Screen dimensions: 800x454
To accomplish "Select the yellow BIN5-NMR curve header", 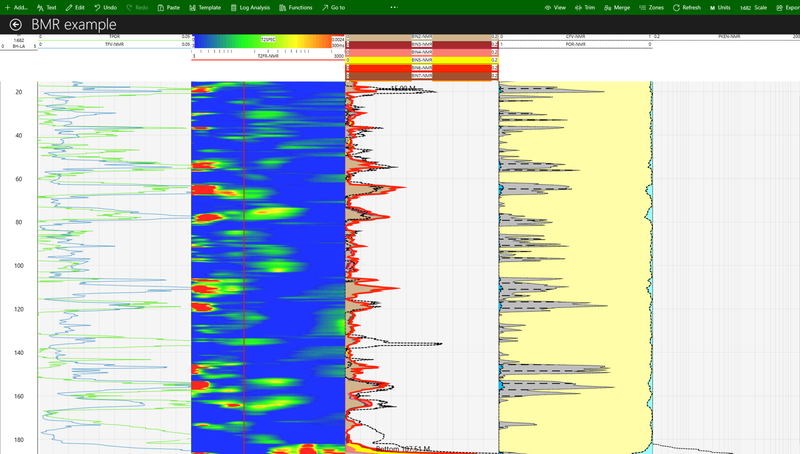I will click(x=421, y=60).
